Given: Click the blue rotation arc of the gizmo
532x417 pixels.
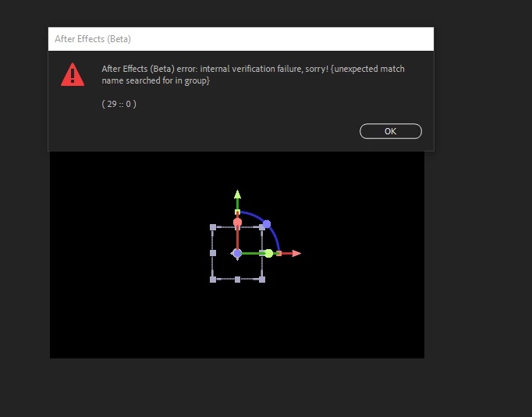Looking at the screenshot, I should 275,236.
